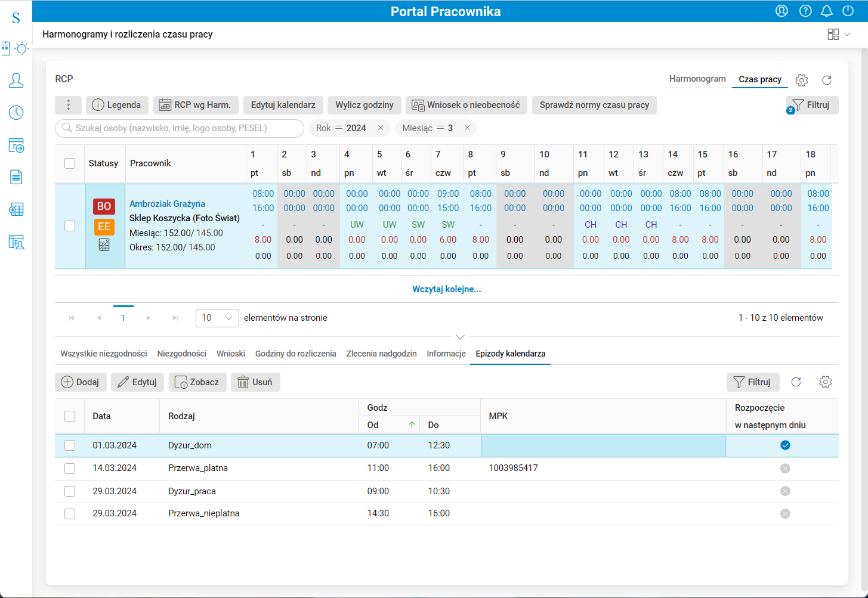Check the 14.03.2024 Przerwa_platna row checkbox
Viewport: 868px width, 598px height.
(70, 468)
